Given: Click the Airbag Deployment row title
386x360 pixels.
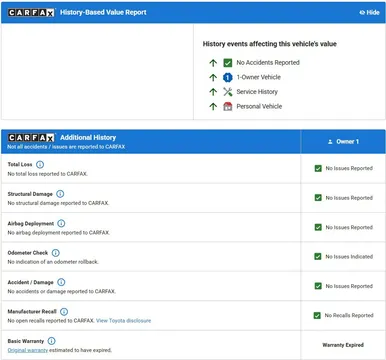Looking at the screenshot, I should 31,223.
